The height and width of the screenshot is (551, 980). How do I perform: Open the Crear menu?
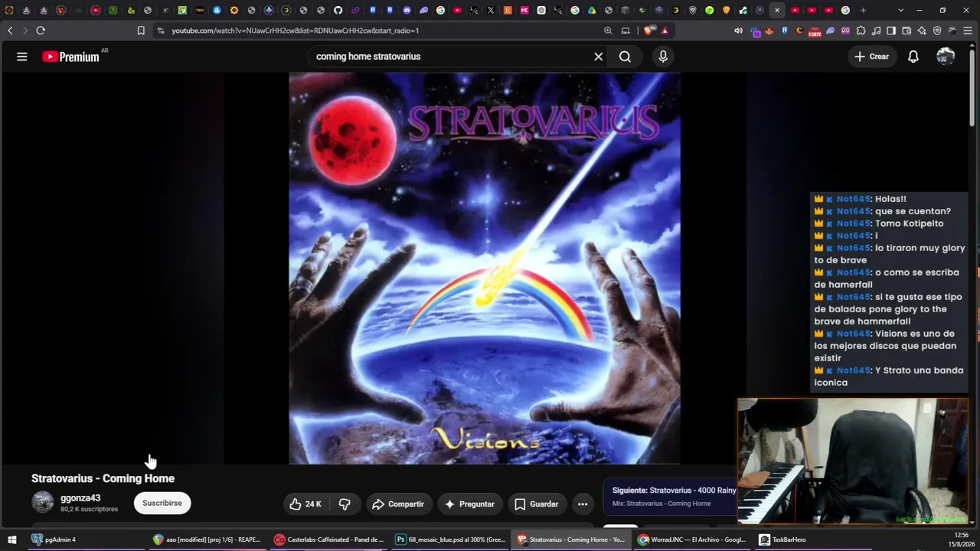[x=871, y=57]
